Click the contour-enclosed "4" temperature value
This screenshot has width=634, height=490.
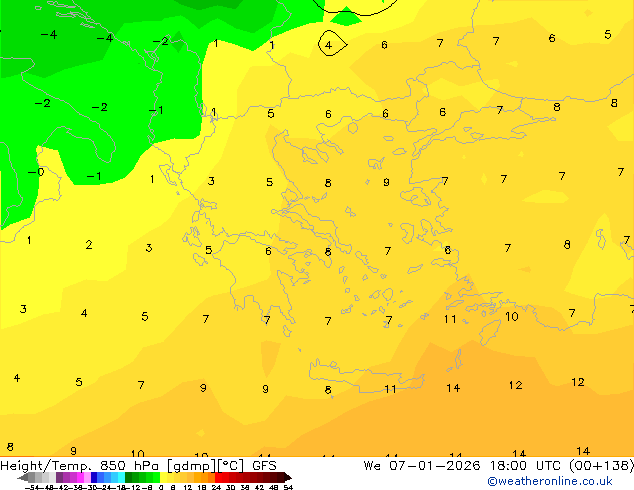(x=328, y=45)
